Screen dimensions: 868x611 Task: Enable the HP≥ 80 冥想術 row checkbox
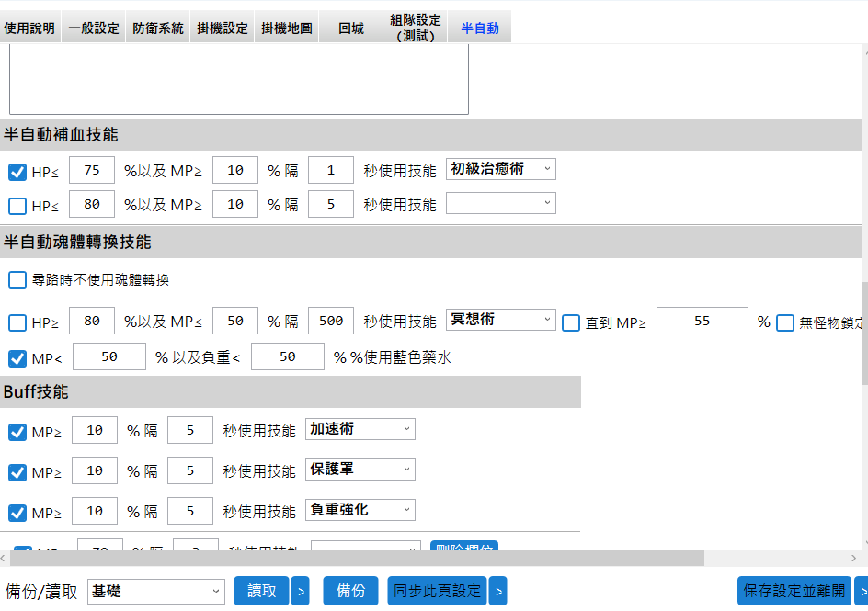[17, 322]
